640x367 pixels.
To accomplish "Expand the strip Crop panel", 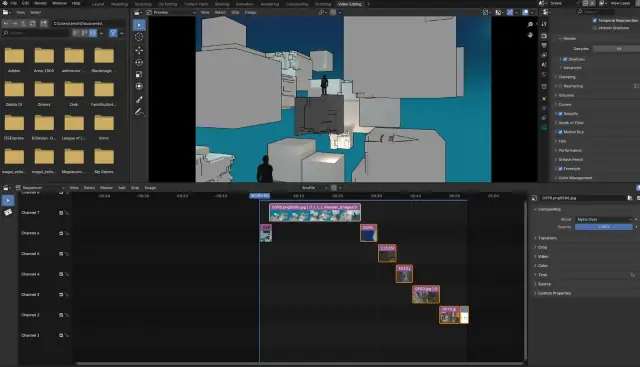I will click(x=542, y=247).
